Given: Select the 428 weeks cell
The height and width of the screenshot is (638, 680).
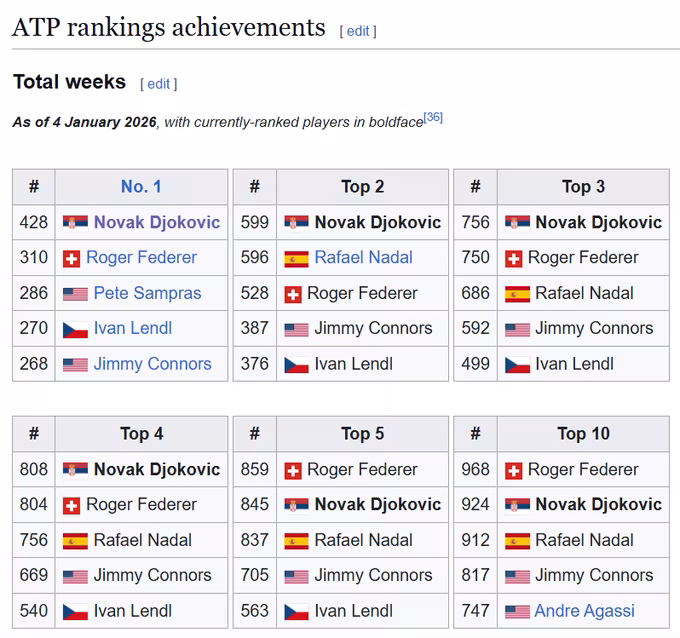Looking at the screenshot, I should (34, 222).
